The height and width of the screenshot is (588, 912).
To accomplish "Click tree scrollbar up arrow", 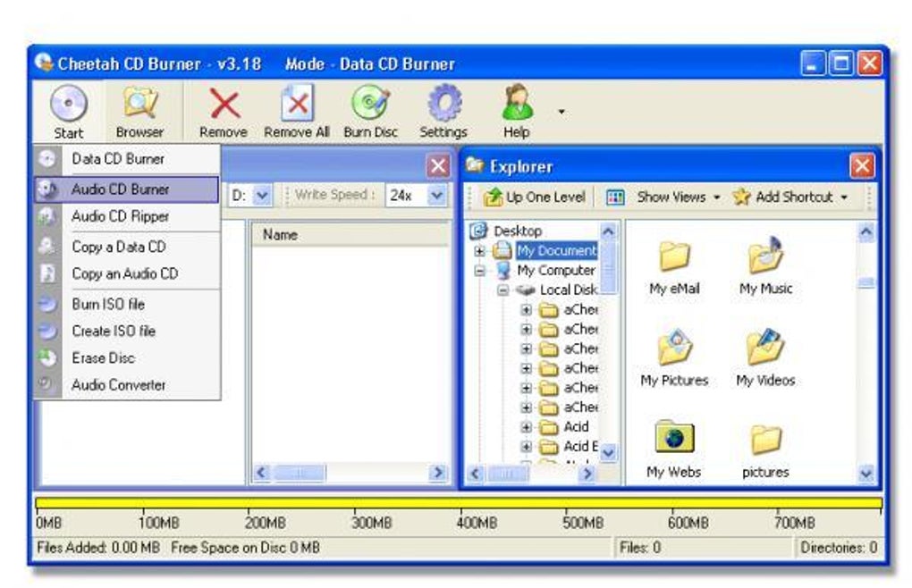I will 608,231.
